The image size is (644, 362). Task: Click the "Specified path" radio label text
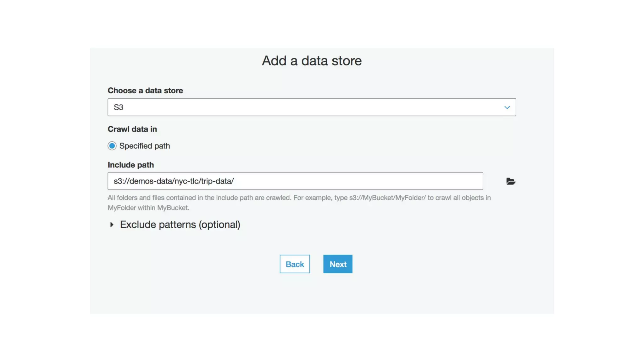[x=144, y=146]
